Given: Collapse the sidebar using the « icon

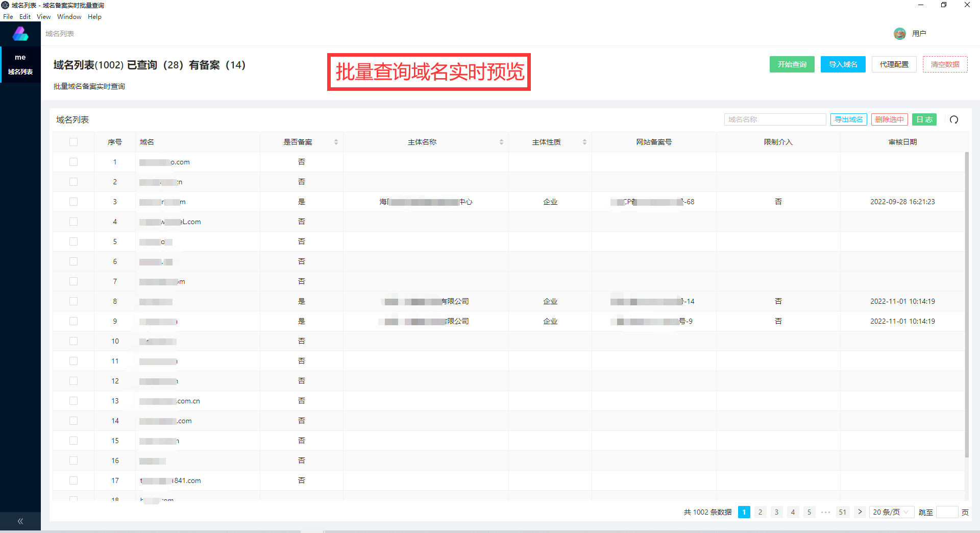Looking at the screenshot, I should (x=20, y=521).
